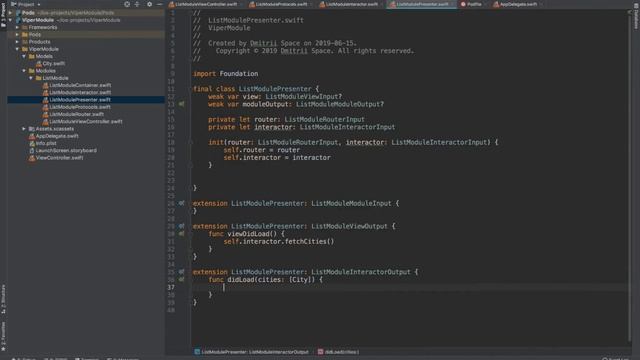Toggle the Database tool window side tab

636,16
